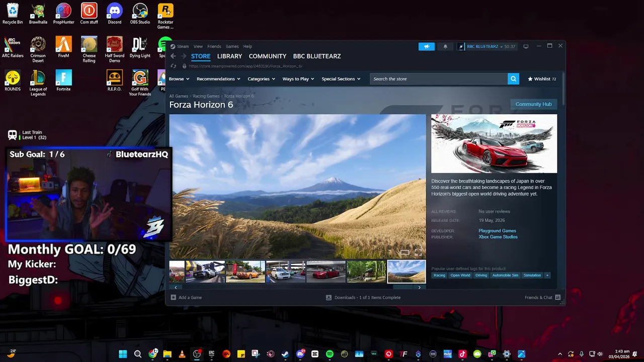Open Windows Start menu
This screenshot has height=362, width=644.
123,354
